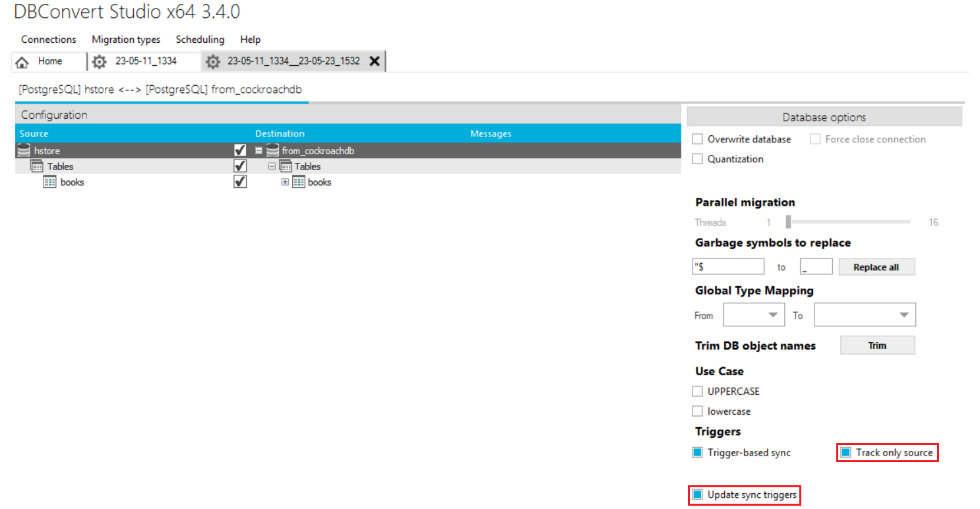Open the Global Type Mapping From dropdown
980x509 pixels.
pyautogui.click(x=754, y=314)
